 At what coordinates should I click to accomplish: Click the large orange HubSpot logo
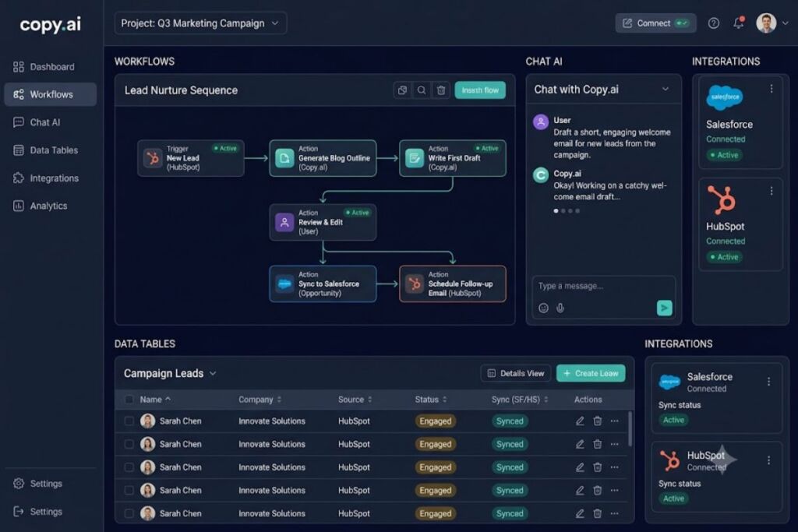[722, 199]
